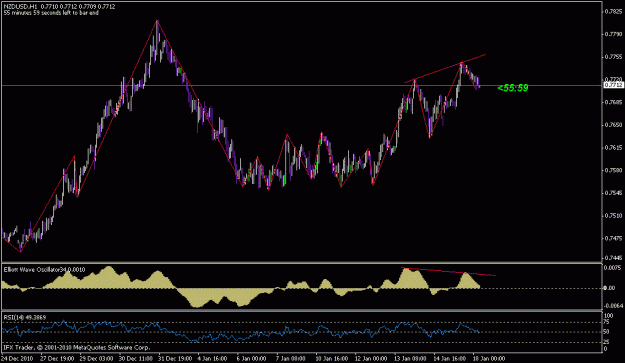Click the 30 Dec 11:00 time label
Image resolution: width=625 pixels, height=363 pixels.
pos(136,358)
